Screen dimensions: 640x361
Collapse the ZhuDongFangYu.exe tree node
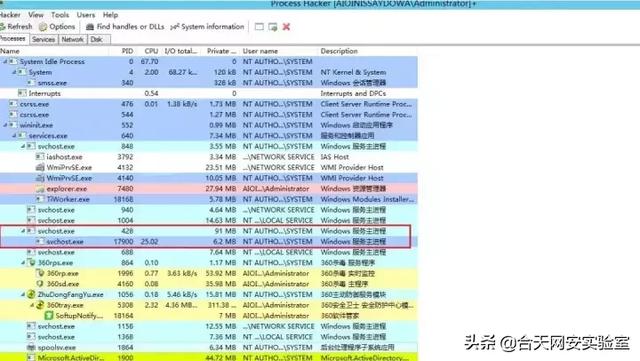[x=23, y=294]
